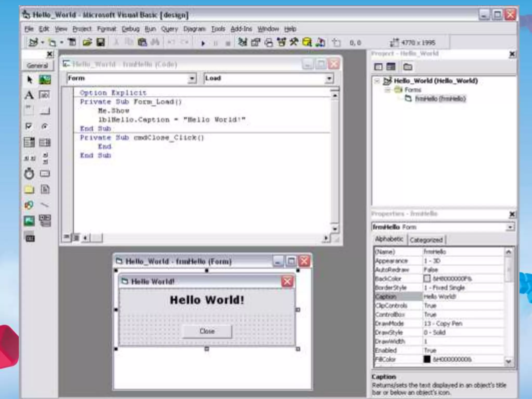532x399 pixels.
Task: Select the OptionButton control in toolbox
Action: (x=45, y=127)
